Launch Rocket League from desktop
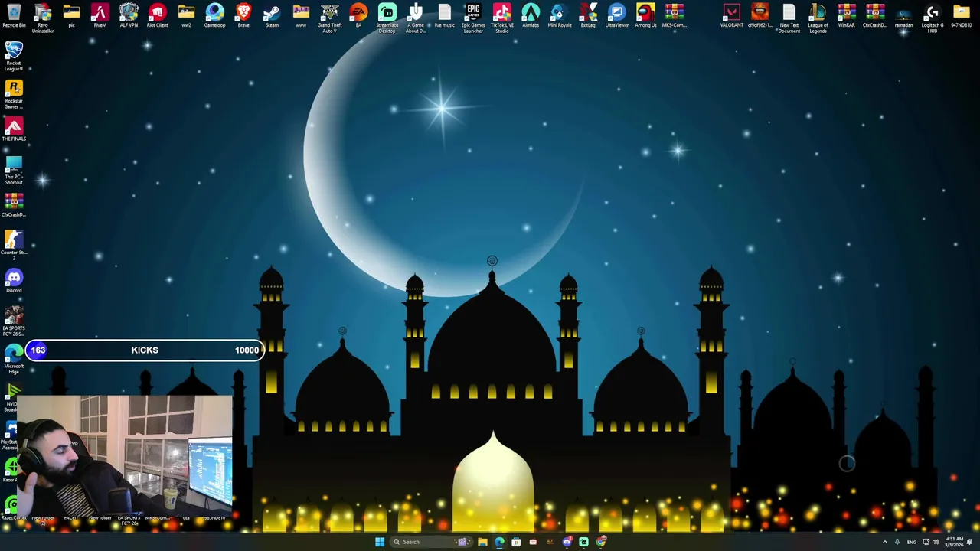The height and width of the screenshot is (551, 980). [14, 56]
